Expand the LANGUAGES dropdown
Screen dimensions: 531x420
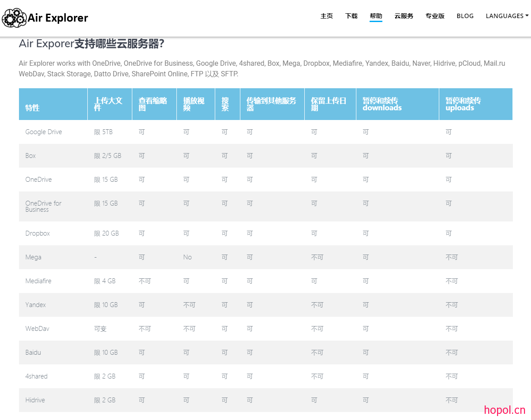click(x=507, y=16)
